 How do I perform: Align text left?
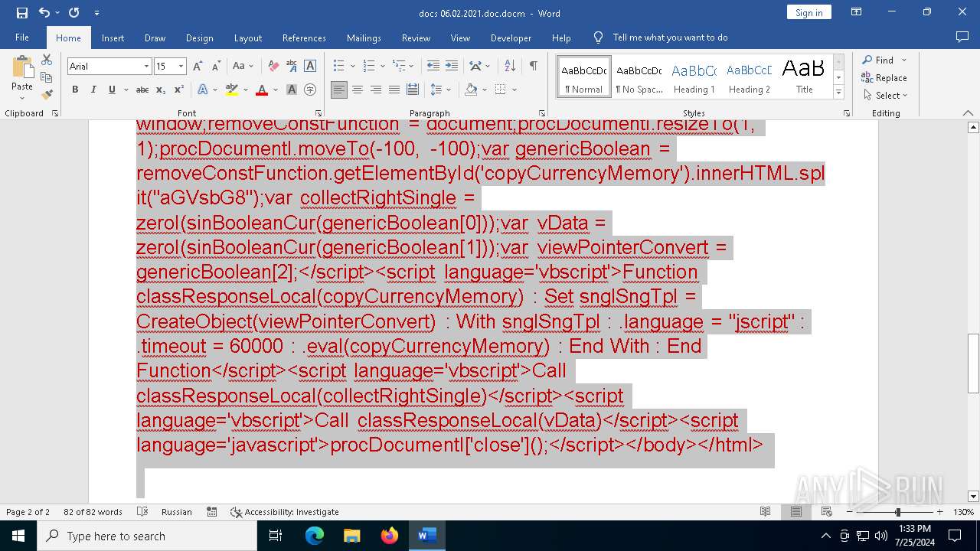(x=339, y=90)
